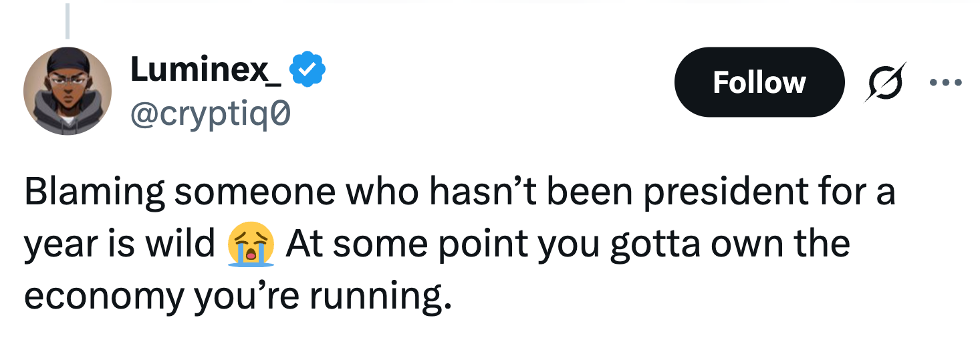Click the crying face emoji

tap(251, 244)
